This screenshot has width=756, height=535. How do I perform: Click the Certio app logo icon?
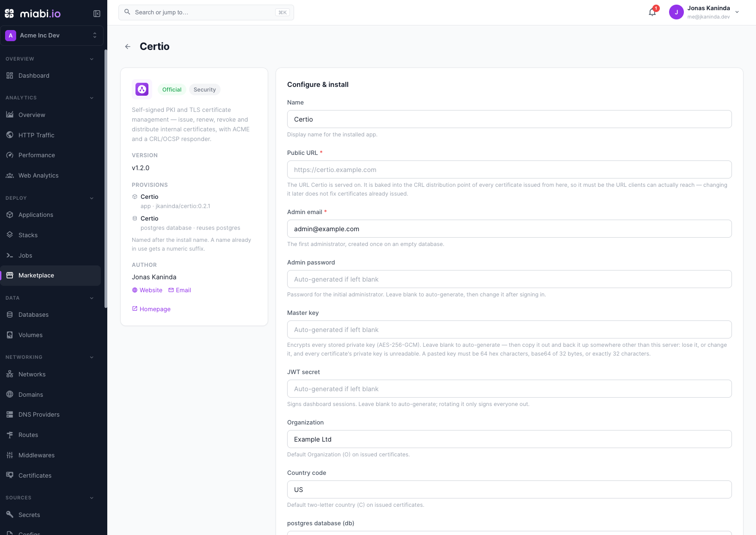tap(142, 89)
